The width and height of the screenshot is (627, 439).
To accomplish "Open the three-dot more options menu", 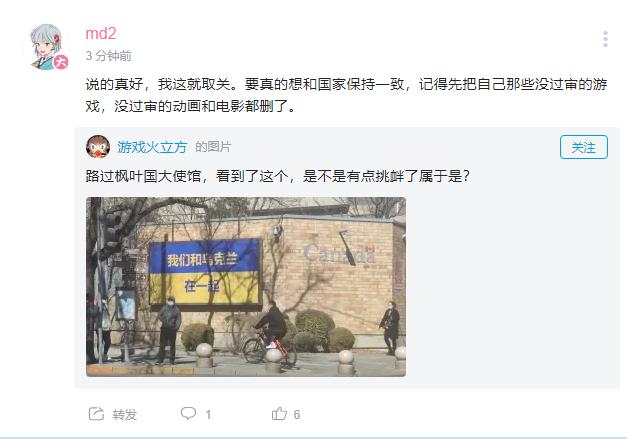I will point(605,39).
